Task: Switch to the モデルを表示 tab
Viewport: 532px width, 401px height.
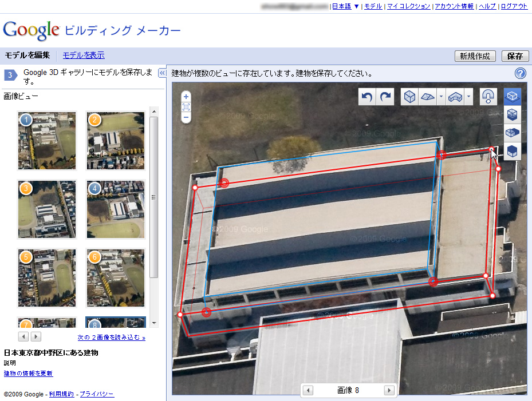Action: coord(84,54)
